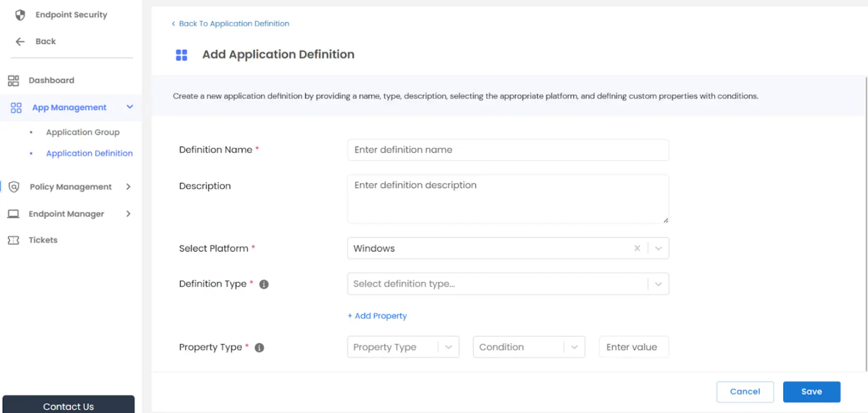Clear the Windows platform selection
The height and width of the screenshot is (413, 868).
click(x=637, y=248)
